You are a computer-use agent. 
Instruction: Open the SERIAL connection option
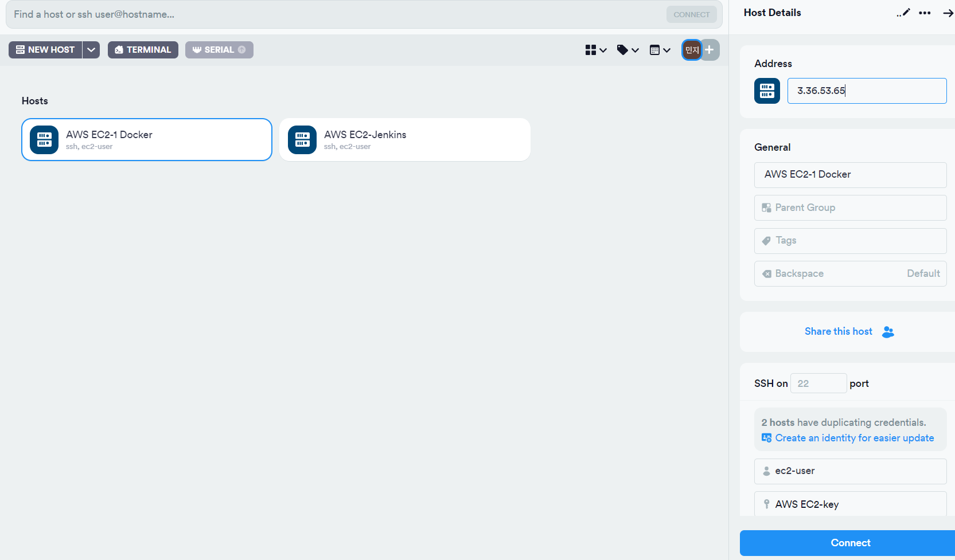click(x=219, y=50)
